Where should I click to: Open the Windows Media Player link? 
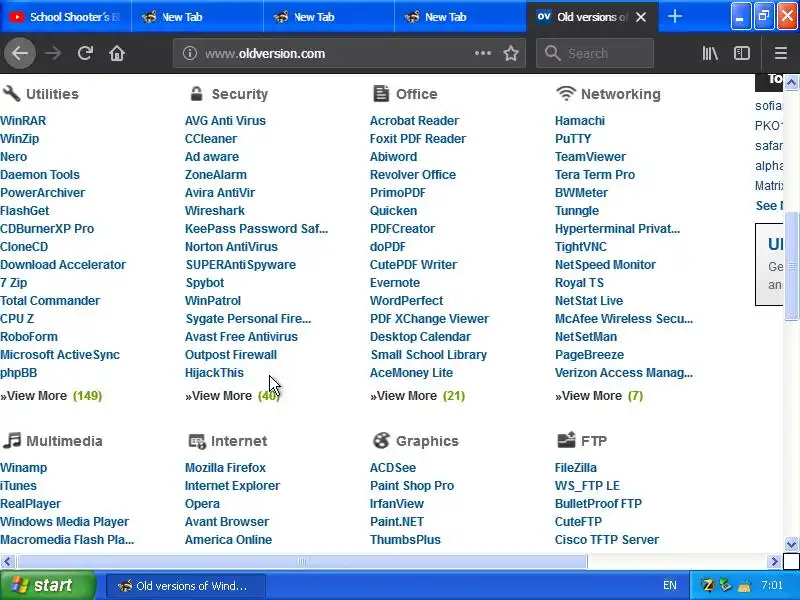point(64,521)
